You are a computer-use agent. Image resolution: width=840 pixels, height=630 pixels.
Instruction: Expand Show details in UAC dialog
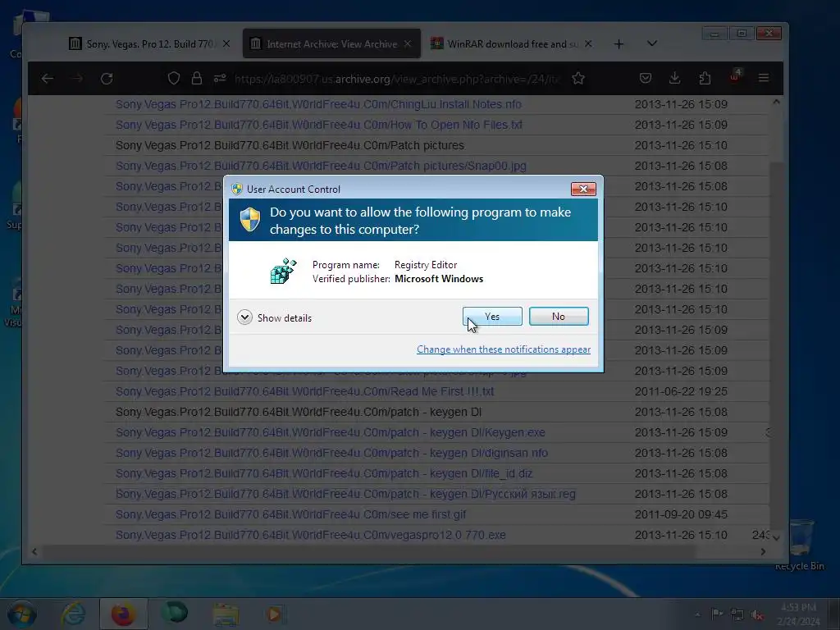click(x=274, y=317)
